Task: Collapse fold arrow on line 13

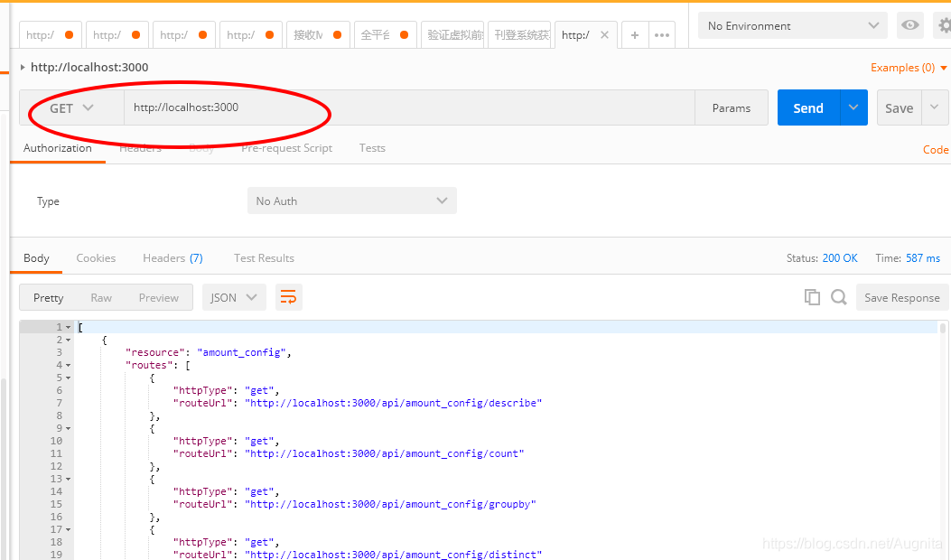Action: point(68,480)
